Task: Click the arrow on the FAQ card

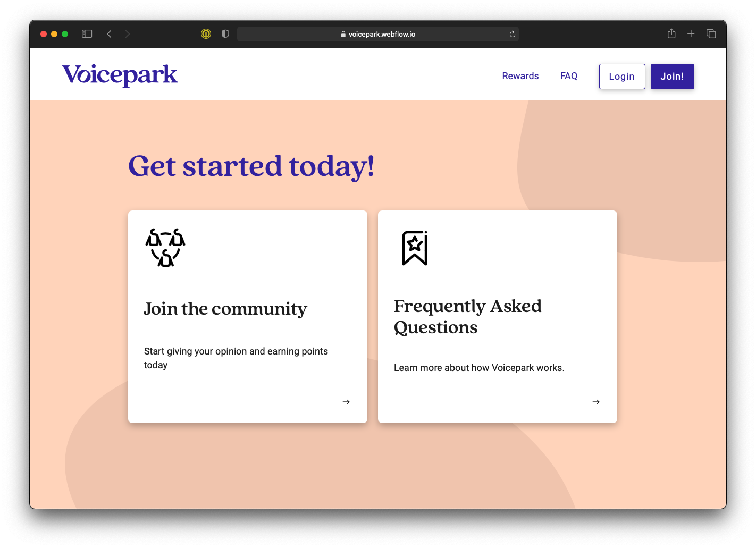Action: [596, 402]
